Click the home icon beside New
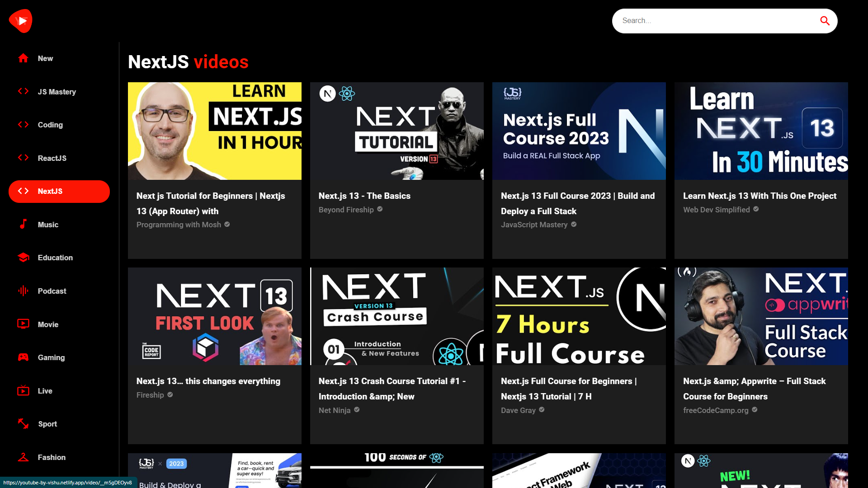 (23, 58)
